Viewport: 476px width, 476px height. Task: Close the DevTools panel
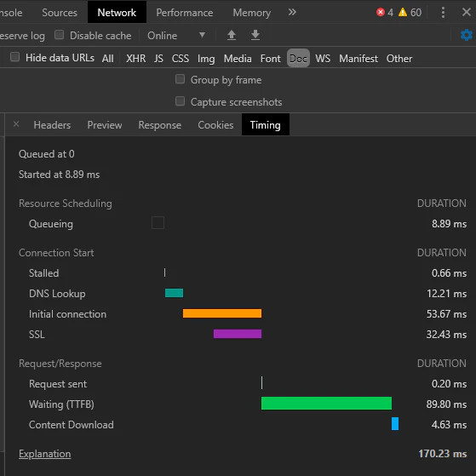click(x=467, y=12)
